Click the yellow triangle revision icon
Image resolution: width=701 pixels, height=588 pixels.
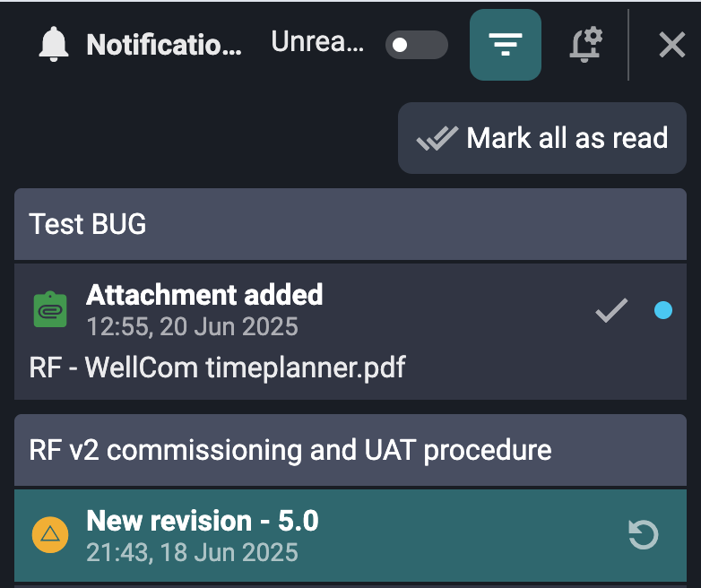[x=51, y=535]
